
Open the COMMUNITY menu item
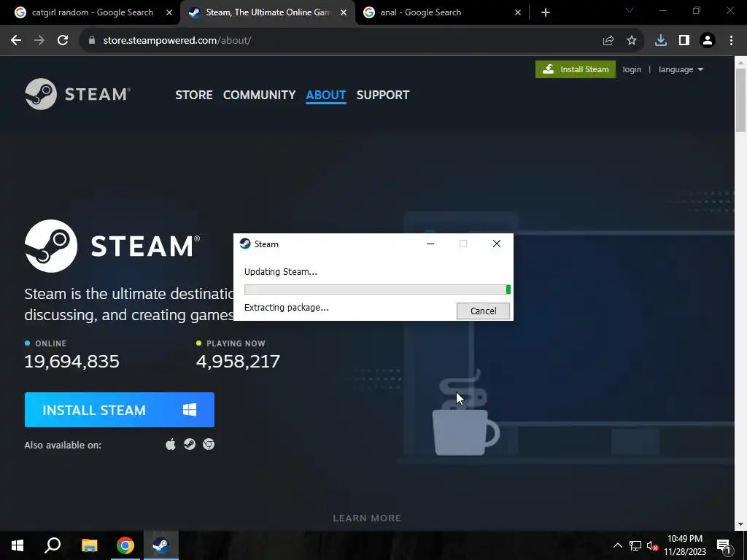tap(259, 95)
